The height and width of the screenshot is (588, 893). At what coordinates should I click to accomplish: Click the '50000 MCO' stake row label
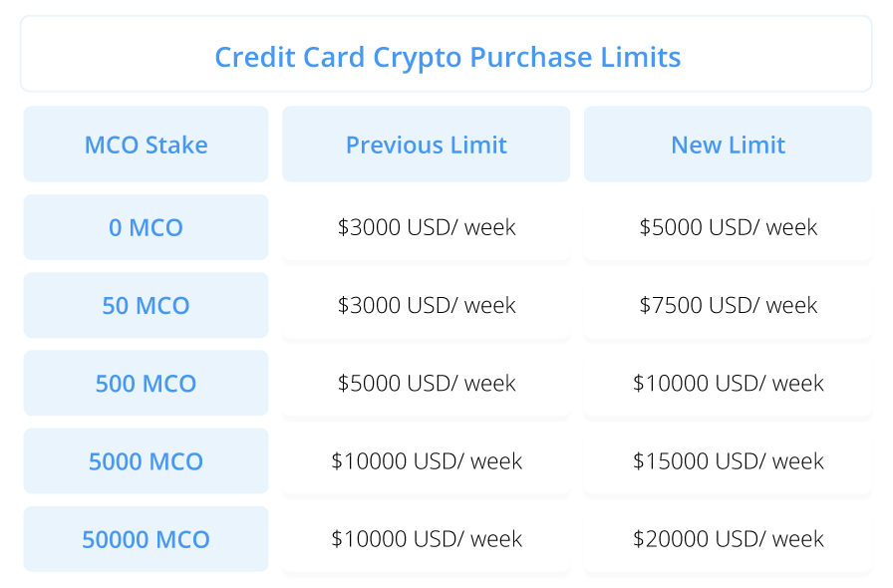click(147, 539)
